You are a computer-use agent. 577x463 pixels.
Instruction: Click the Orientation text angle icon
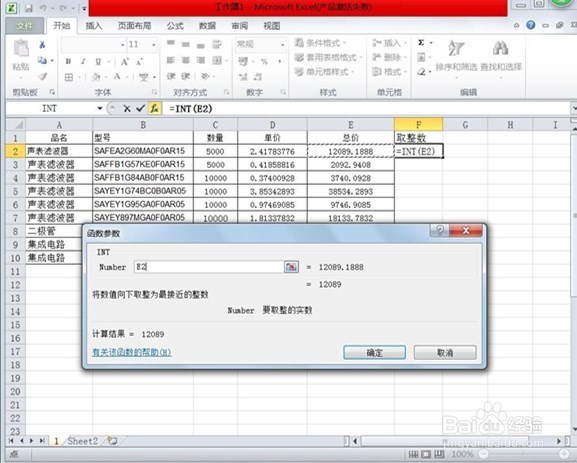tap(205, 76)
